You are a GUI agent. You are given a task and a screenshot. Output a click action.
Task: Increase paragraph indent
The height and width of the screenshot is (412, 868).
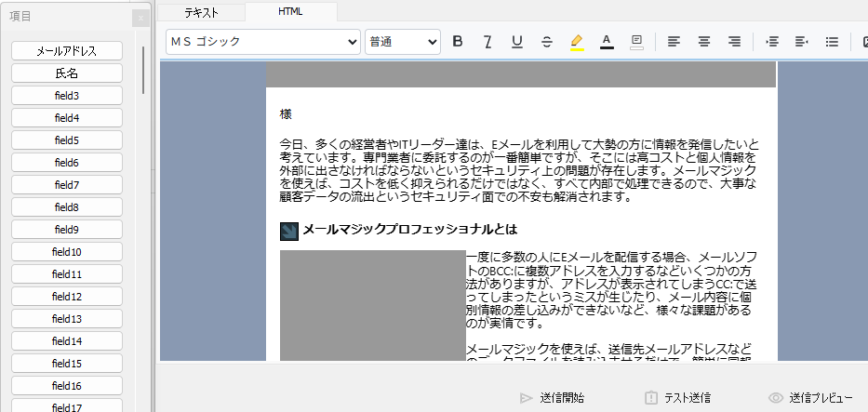[771, 42]
